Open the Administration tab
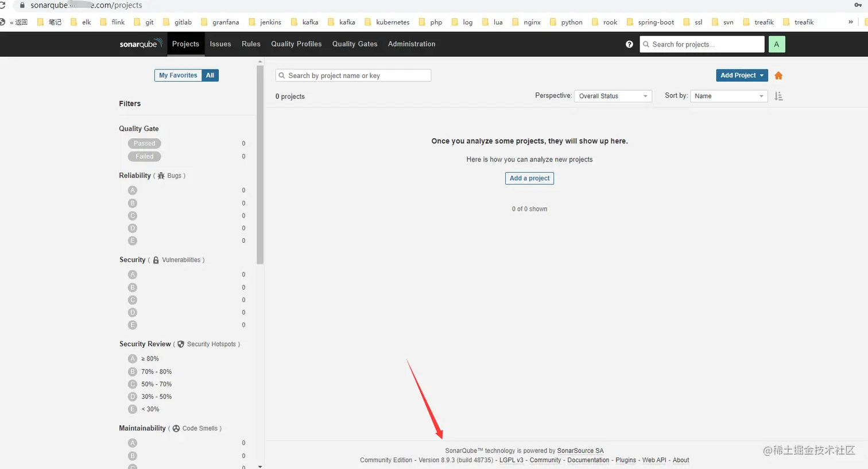The height and width of the screenshot is (469, 868). click(412, 44)
